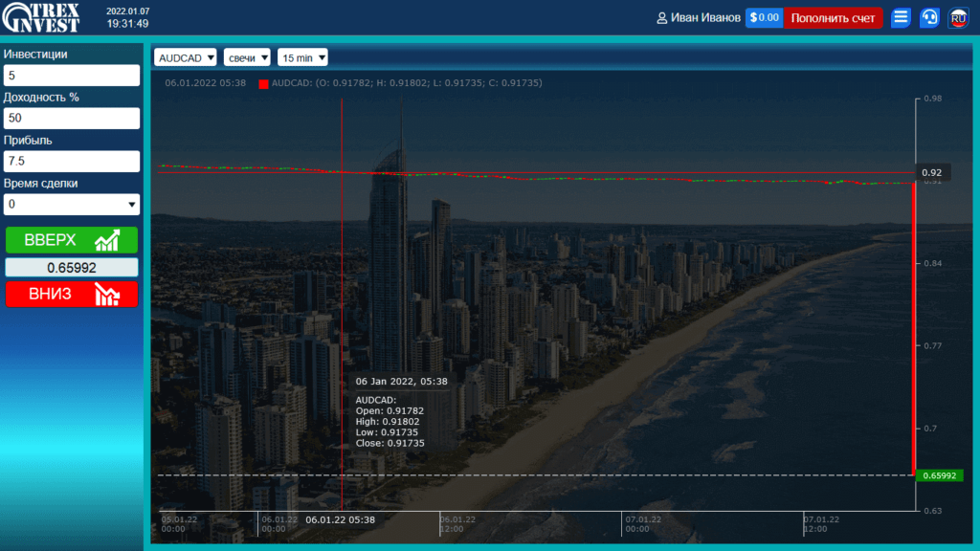Screen dimensions: 980x551
Task: Click the user profile icon
Action: (x=661, y=18)
